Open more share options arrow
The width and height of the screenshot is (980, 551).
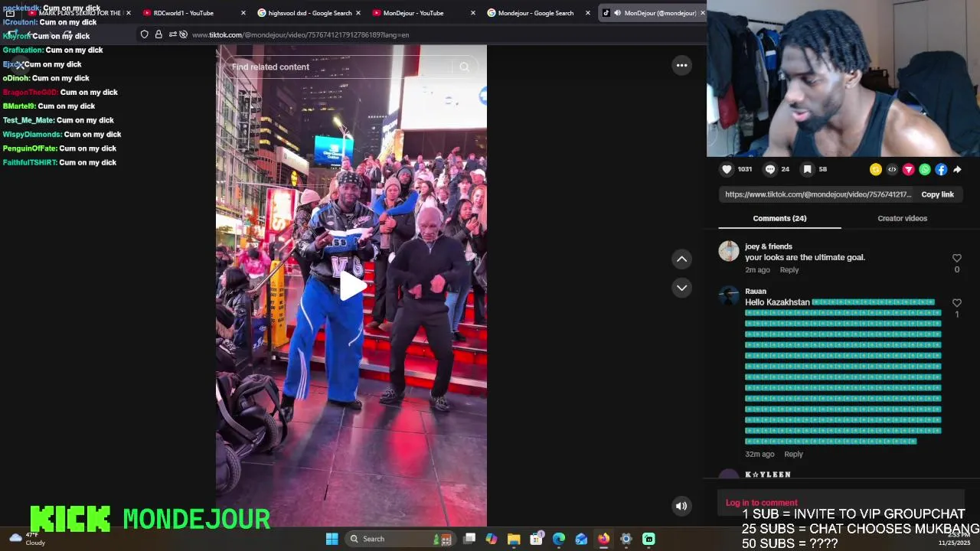(x=957, y=169)
